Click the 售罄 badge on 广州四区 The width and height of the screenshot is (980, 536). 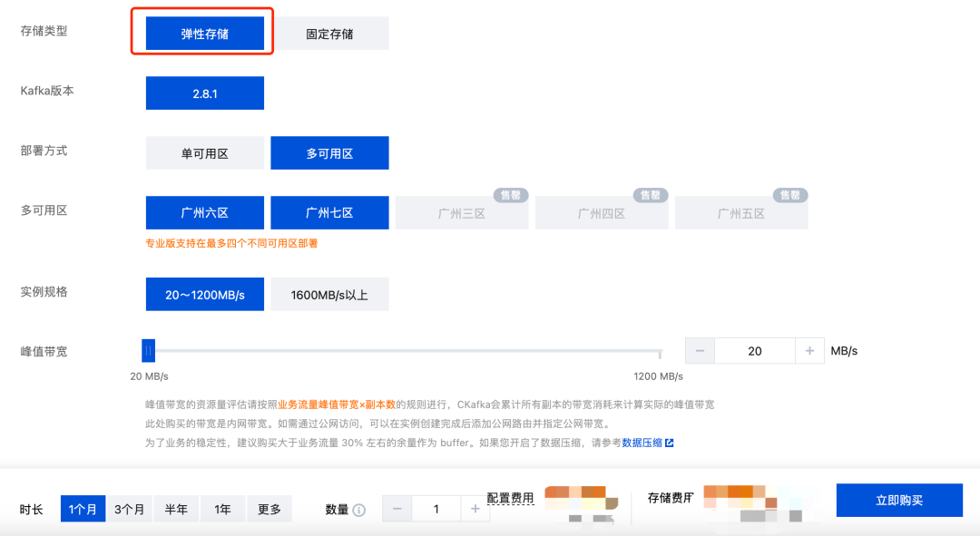click(651, 195)
